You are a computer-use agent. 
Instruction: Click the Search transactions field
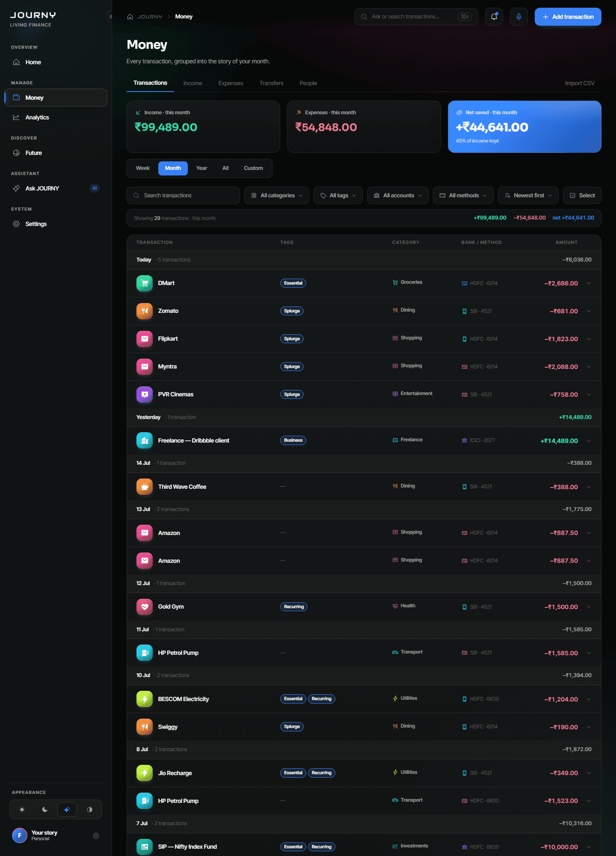tap(183, 196)
